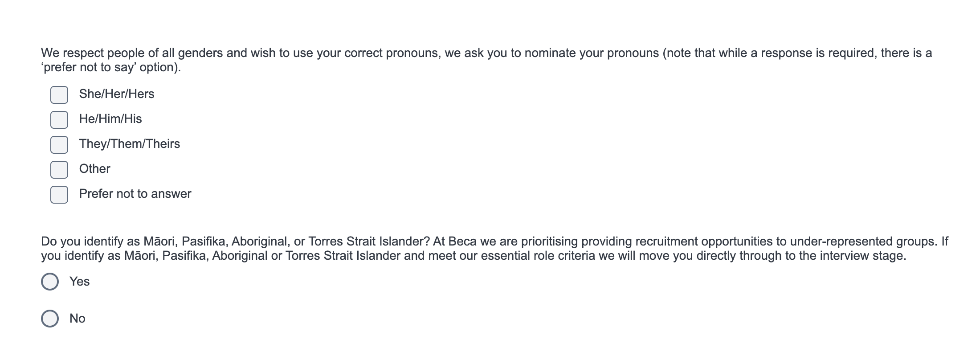Click the Other option label
Image resolution: width=980 pixels, height=352 pixels.
(95, 169)
